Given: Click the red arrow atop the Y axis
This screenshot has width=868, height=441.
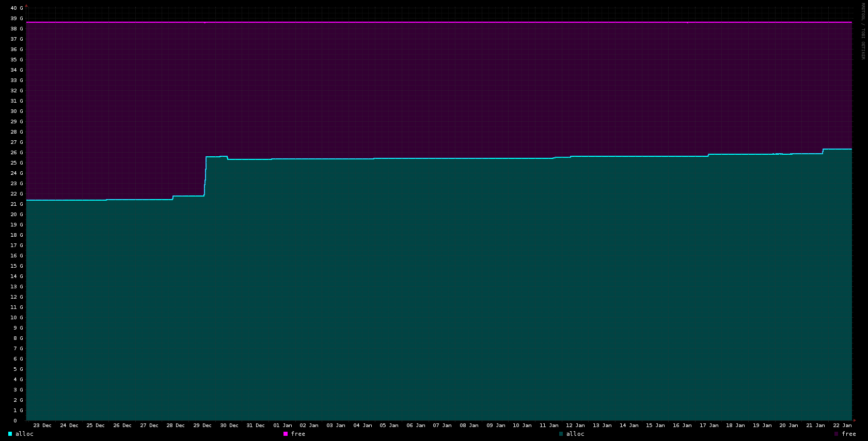Looking at the screenshot, I should [26, 6].
